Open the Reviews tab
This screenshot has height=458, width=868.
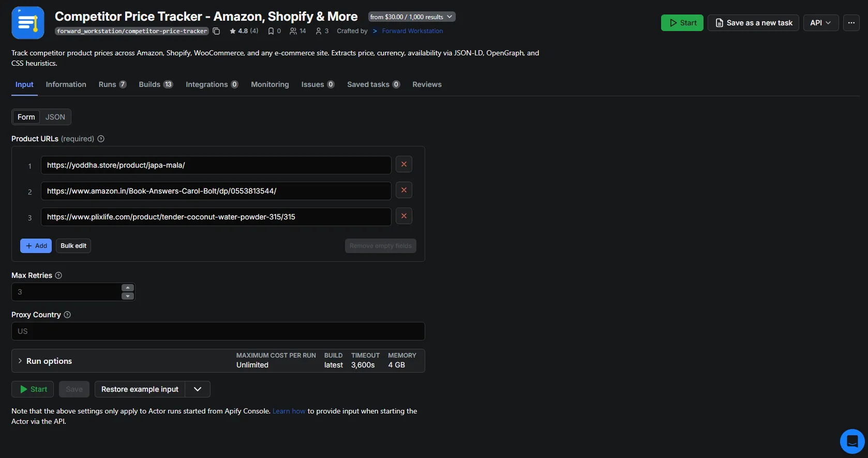pyautogui.click(x=427, y=84)
